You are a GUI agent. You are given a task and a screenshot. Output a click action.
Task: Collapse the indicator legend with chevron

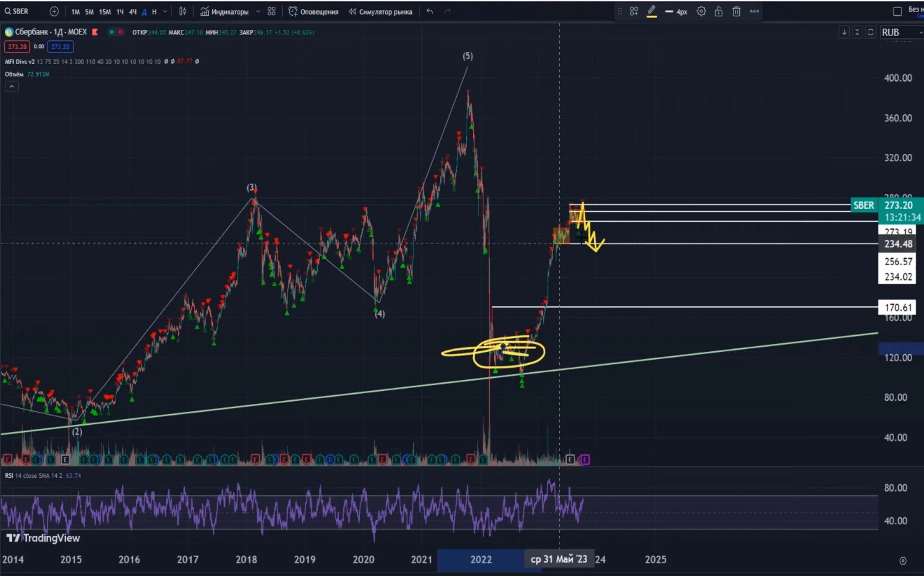click(12, 87)
